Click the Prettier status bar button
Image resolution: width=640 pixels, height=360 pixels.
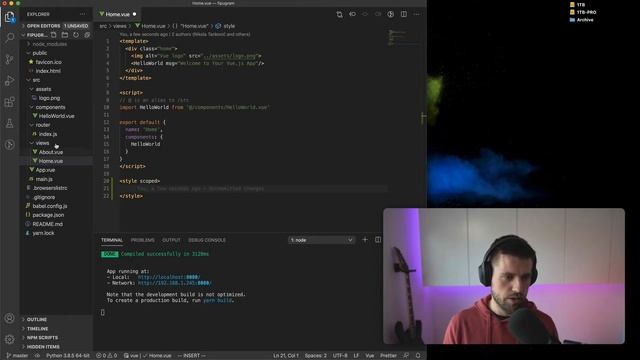click(x=388, y=356)
